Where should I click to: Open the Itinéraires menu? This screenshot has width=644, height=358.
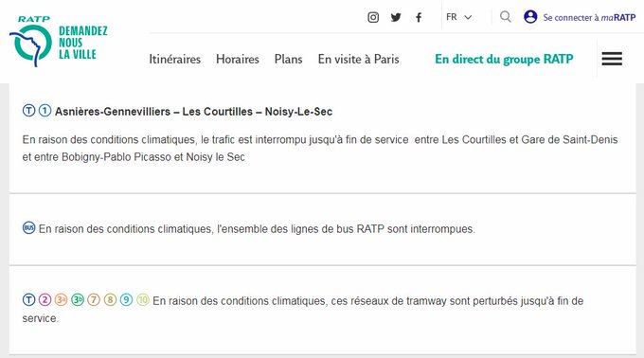174,59
